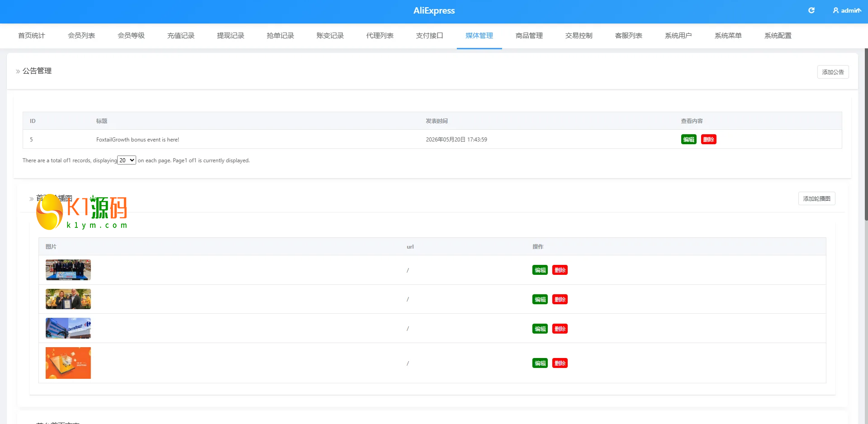The width and height of the screenshot is (868, 424).
Task: Go to 账变记录 tab
Action: (330, 36)
